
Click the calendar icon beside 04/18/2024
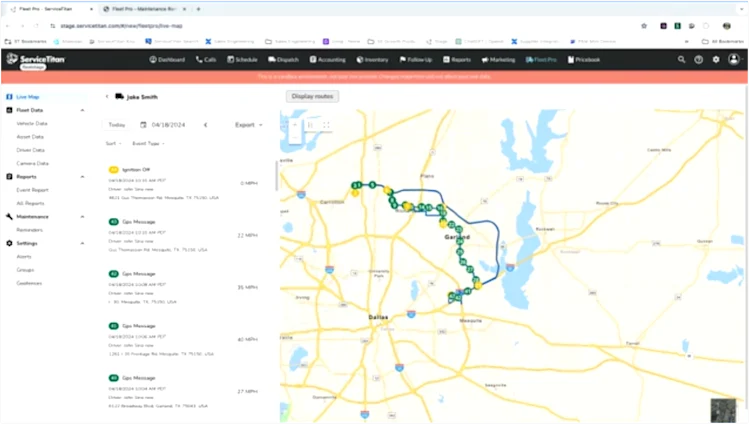click(x=143, y=125)
